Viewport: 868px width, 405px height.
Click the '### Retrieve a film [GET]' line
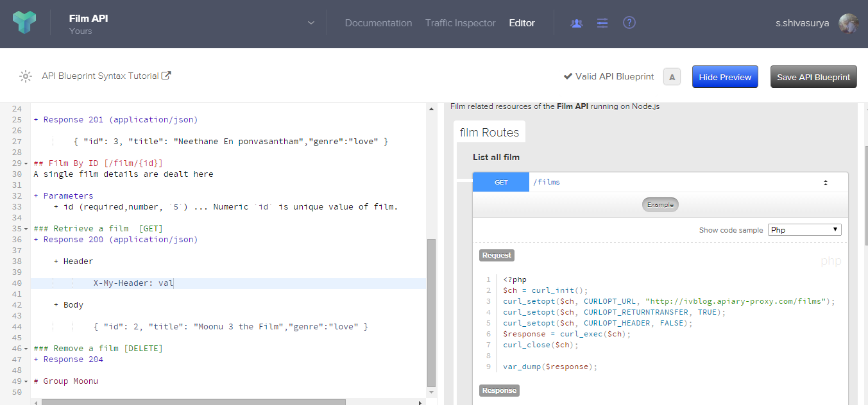[98, 229]
